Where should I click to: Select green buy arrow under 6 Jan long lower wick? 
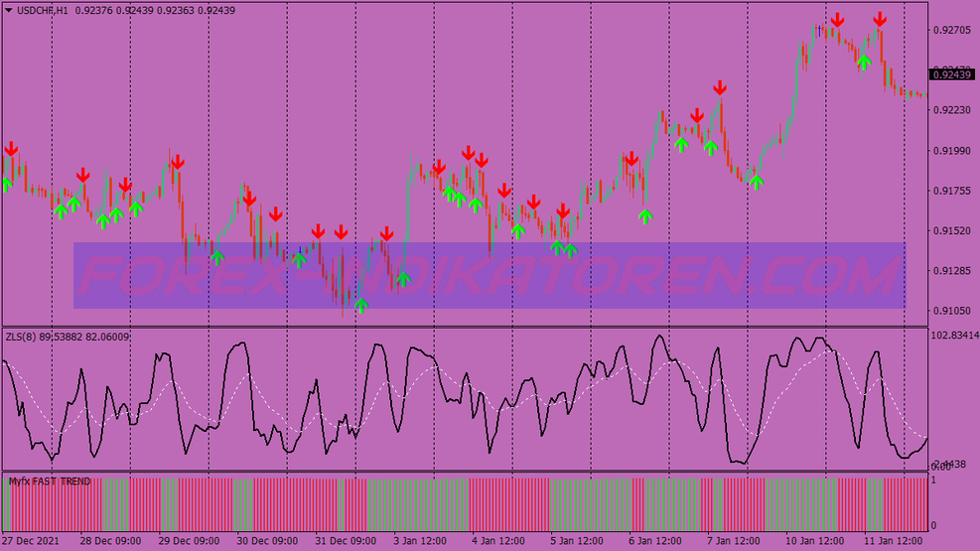645,216
